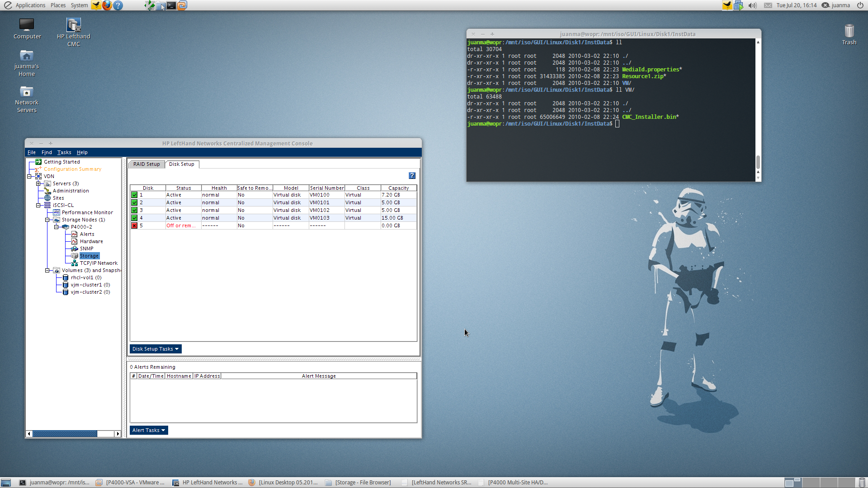The image size is (868, 488).
Task: Click green status check for disk 1
Action: click(134, 195)
